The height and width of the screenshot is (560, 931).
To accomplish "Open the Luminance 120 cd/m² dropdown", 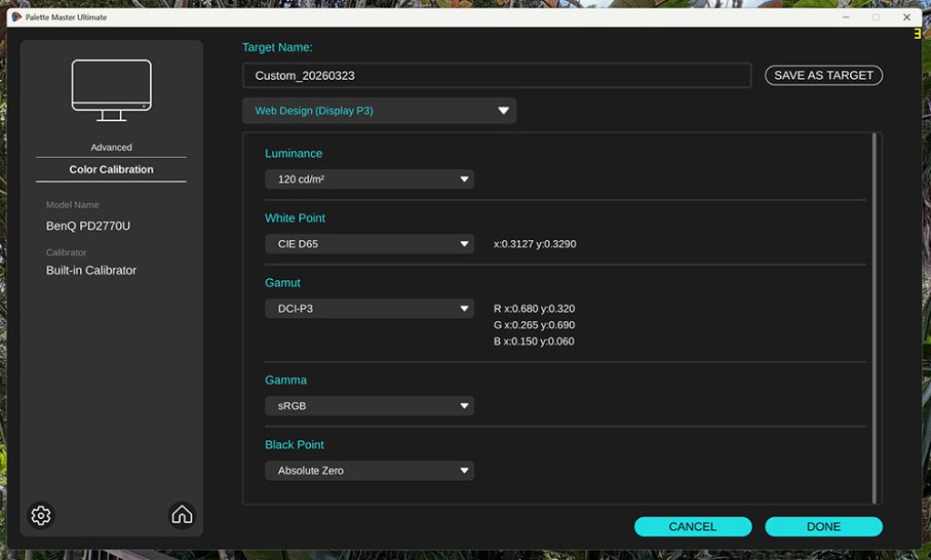I will coord(369,179).
